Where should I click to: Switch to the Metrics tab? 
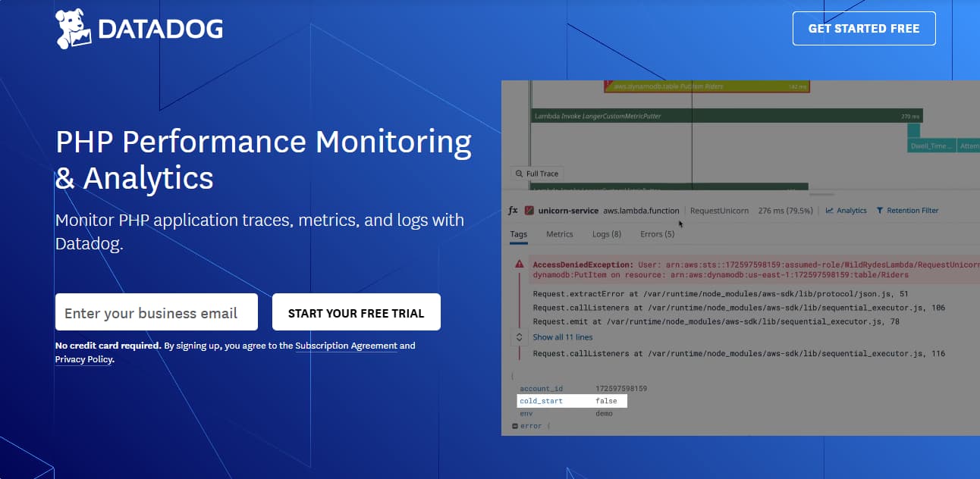559,234
